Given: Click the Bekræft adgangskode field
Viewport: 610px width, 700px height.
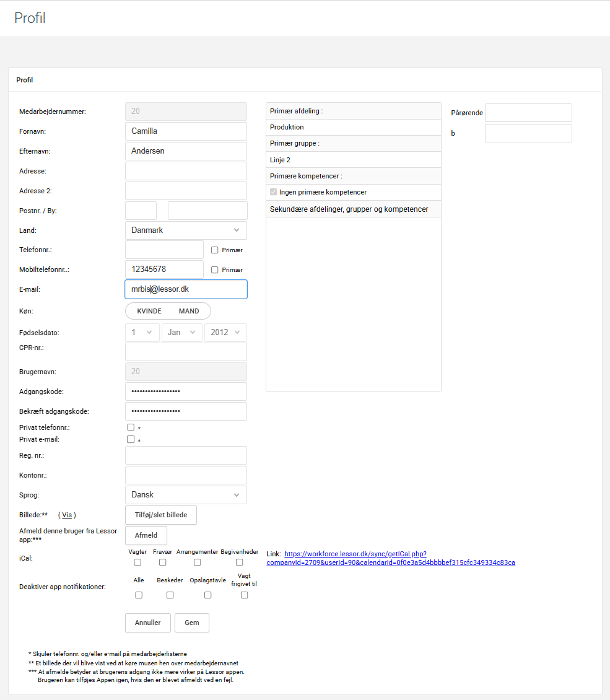Looking at the screenshot, I should click(x=186, y=411).
